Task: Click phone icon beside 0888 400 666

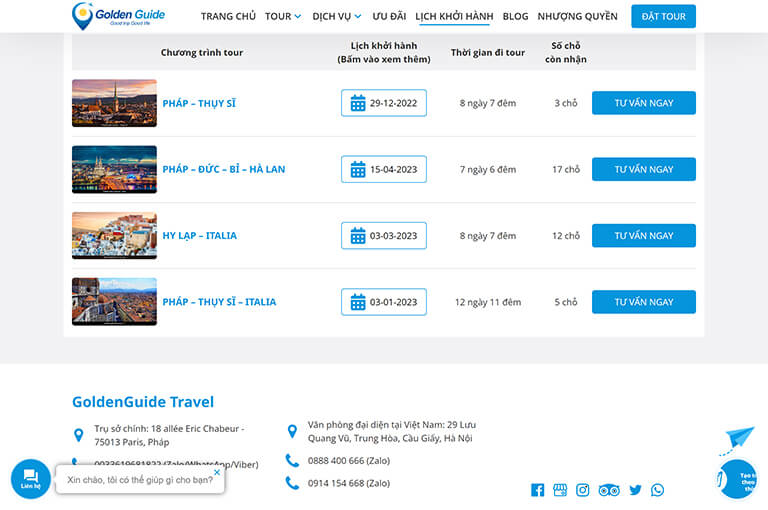Action: click(x=292, y=461)
